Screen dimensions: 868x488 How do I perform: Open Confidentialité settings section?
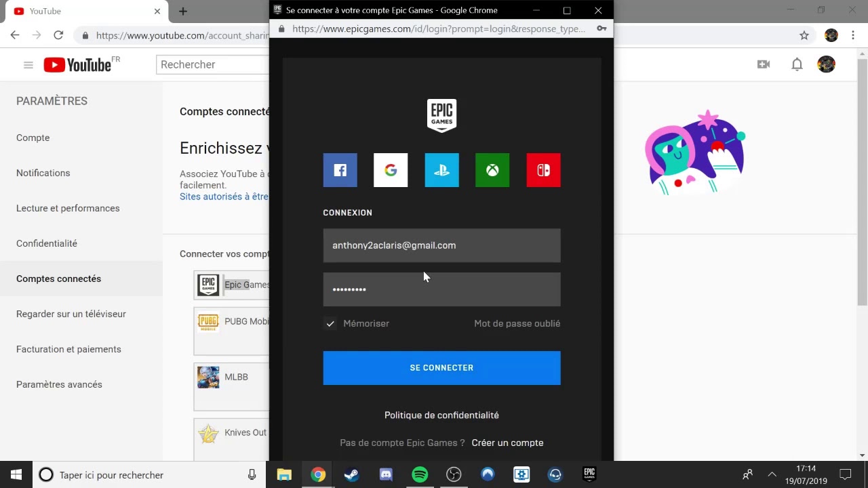pyautogui.click(x=47, y=243)
